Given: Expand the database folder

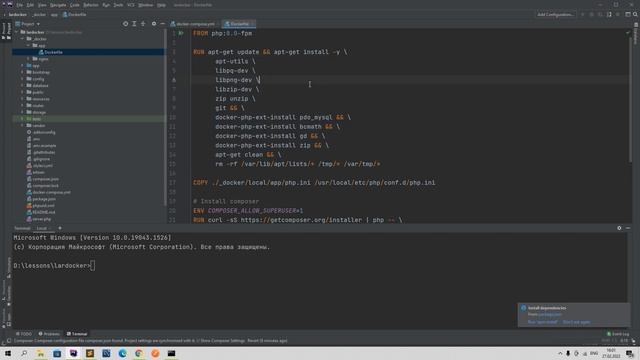Looking at the screenshot, I should pos(22,85).
